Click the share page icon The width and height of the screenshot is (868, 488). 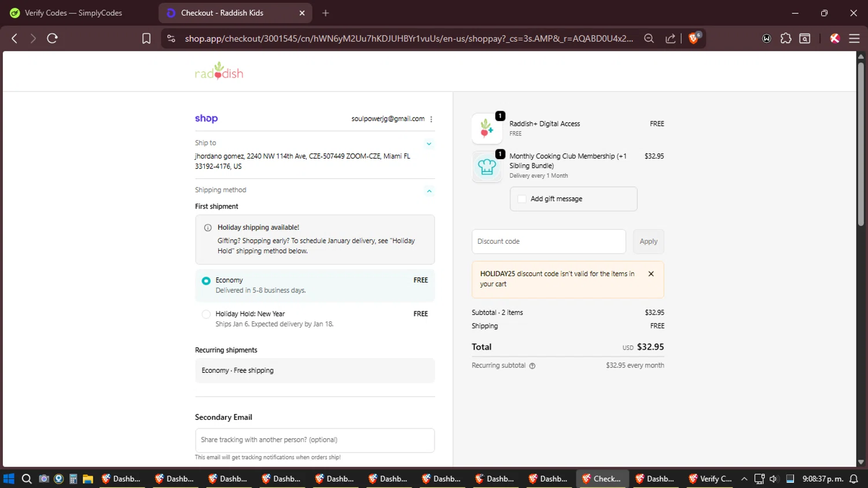(671, 38)
